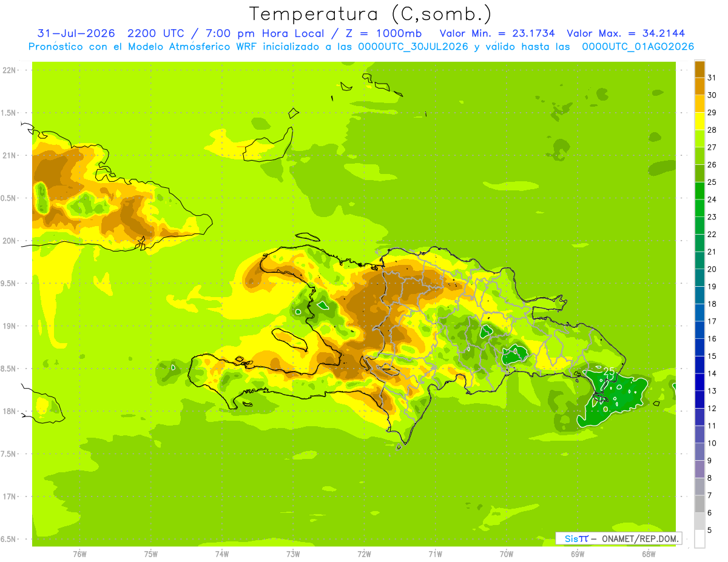Image resolution: width=728 pixels, height=562 pixels.
Task: Pick the legend swatch between 29 and 30
Action: pyautogui.click(x=699, y=104)
